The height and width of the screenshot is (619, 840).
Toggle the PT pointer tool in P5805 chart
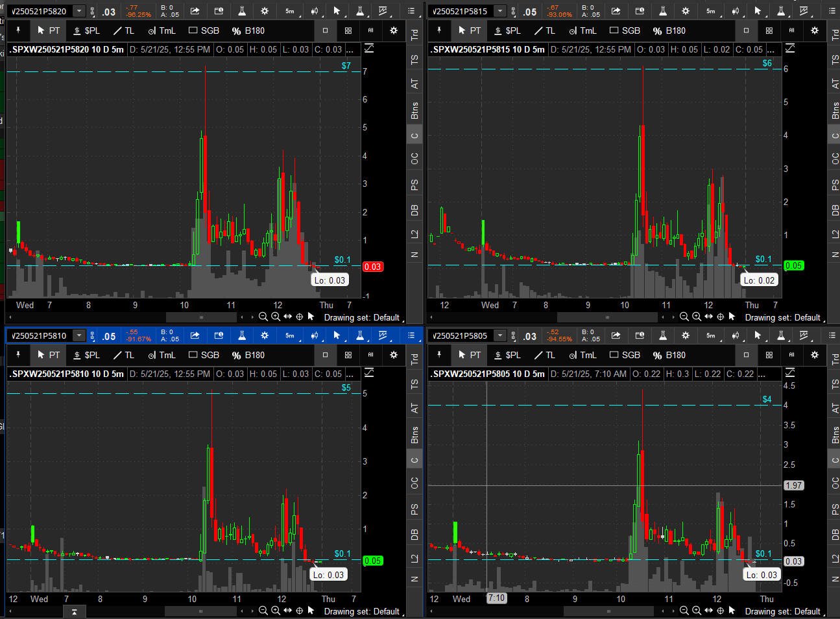pos(469,355)
